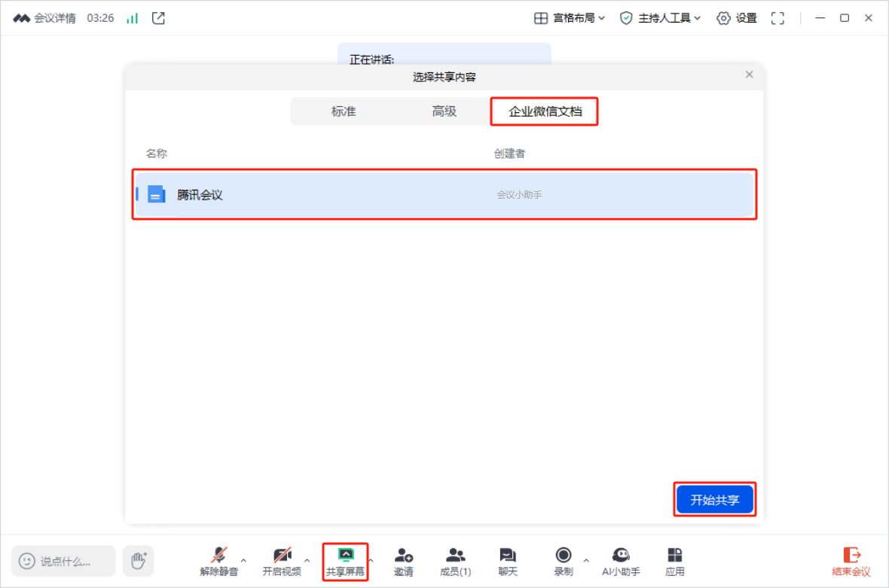The width and height of the screenshot is (889, 588).
Task: Raise hand with the hand icon
Action: point(139,562)
